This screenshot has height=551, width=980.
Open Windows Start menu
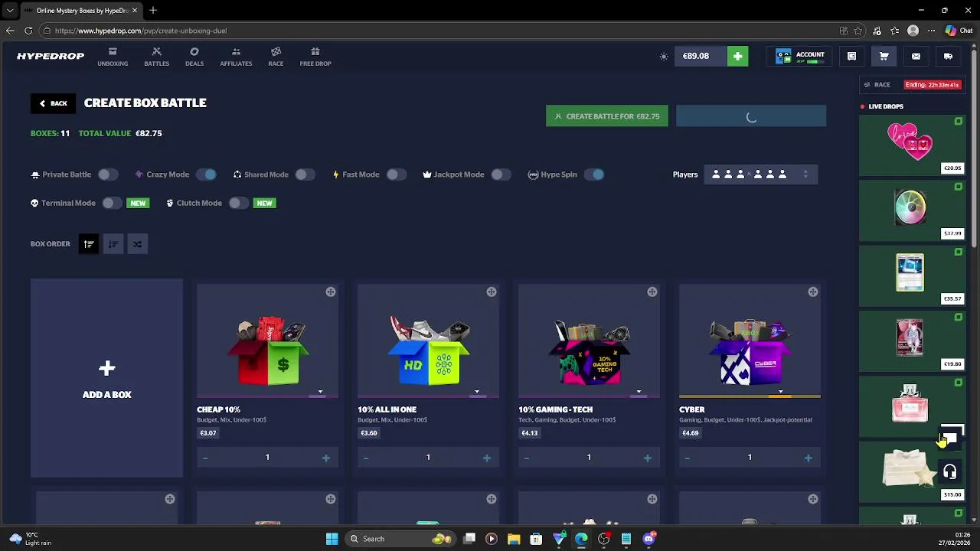coord(332,539)
